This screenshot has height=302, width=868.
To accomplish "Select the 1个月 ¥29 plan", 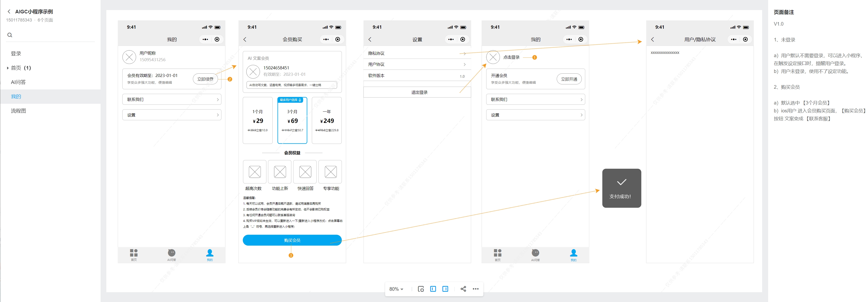I will (x=257, y=121).
